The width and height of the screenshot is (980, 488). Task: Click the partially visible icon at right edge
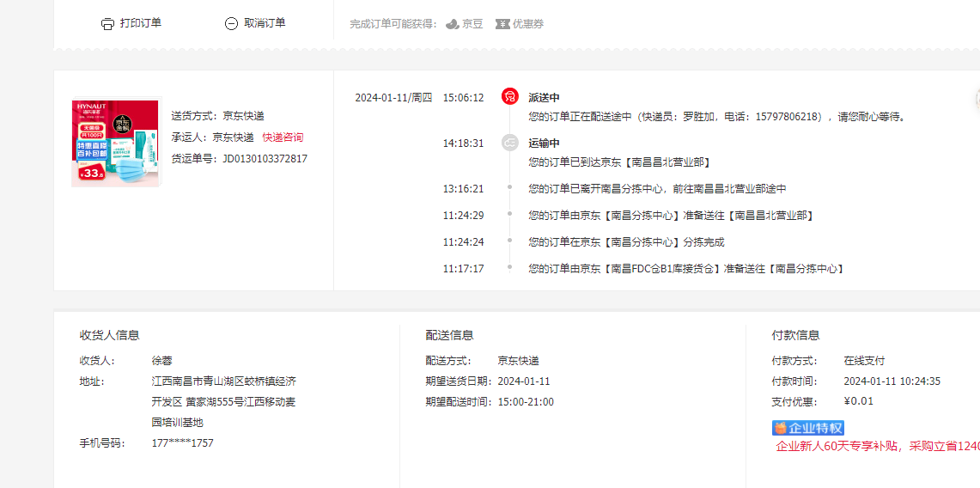(x=977, y=98)
